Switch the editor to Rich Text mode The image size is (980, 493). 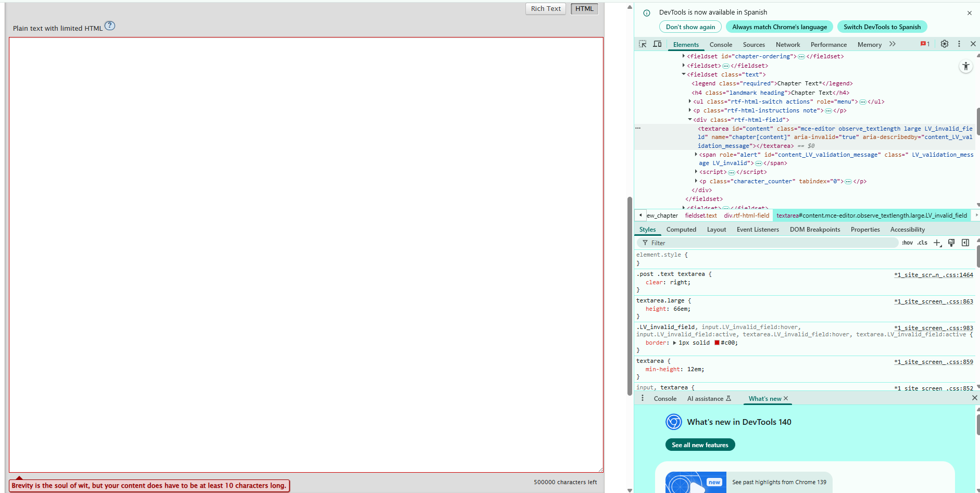pyautogui.click(x=546, y=9)
